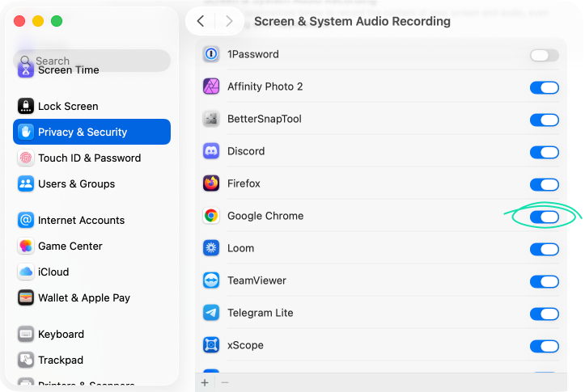Click the BetterSnapTool app icon
This screenshot has width=585, height=392.
tap(211, 119)
